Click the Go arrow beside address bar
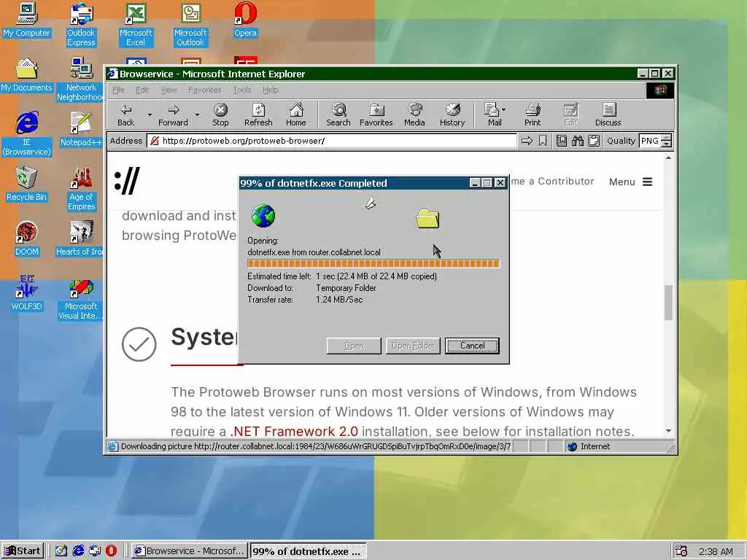The width and height of the screenshot is (747, 560). pyautogui.click(x=527, y=141)
